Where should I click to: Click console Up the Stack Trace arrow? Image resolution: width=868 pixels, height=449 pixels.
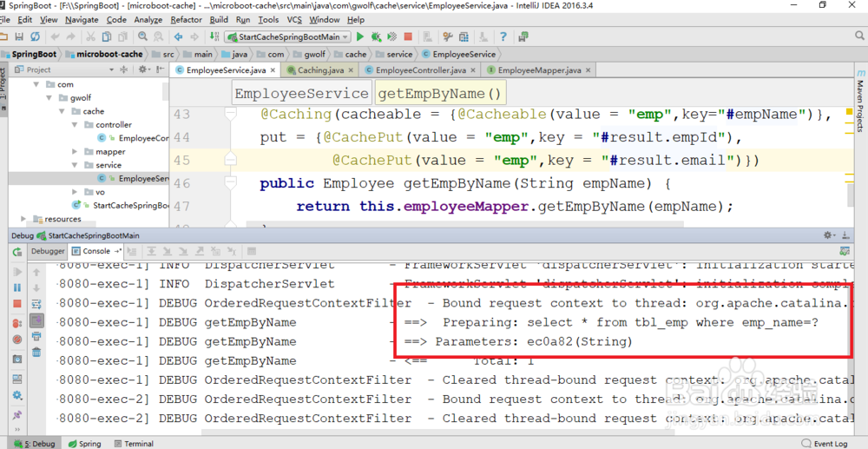pos(36,272)
